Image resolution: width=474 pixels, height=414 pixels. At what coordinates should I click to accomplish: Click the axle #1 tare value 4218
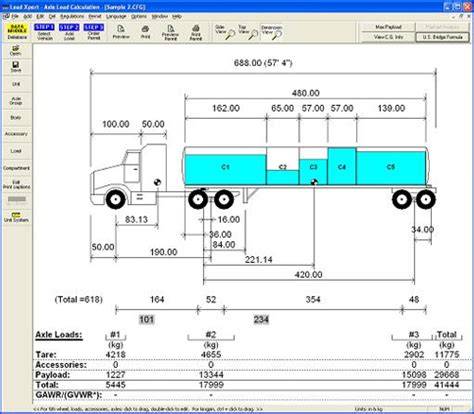click(115, 354)
